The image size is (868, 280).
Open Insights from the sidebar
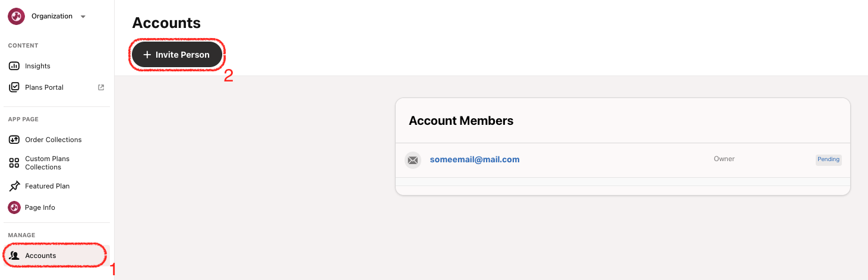point(37,66)
